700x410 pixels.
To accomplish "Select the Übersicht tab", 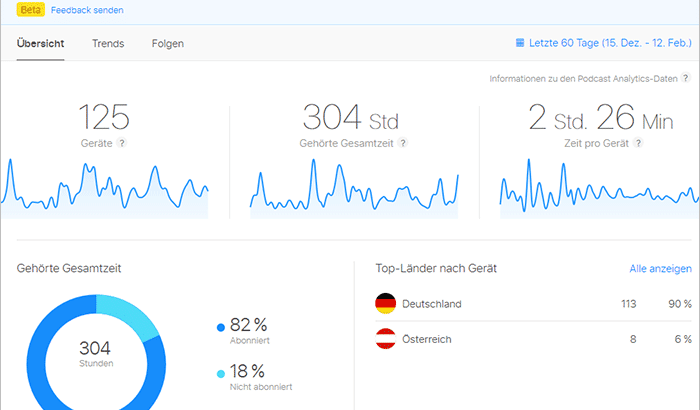I will [x=41, y=44].
